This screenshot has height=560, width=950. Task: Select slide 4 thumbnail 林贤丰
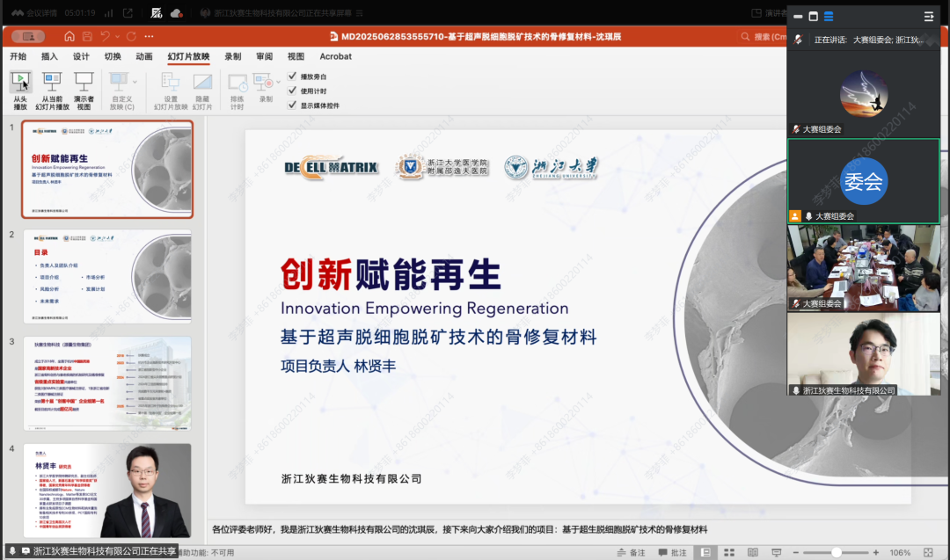coord(107,491)
